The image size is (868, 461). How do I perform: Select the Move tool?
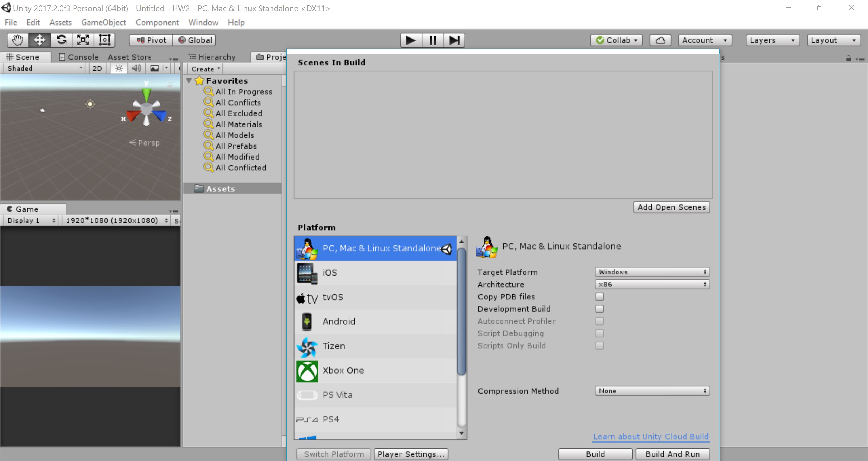click(39, 40)
